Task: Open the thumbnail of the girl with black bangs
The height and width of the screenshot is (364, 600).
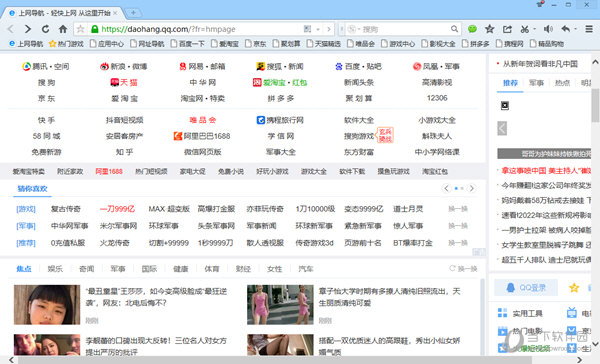Action: point(47,305)
